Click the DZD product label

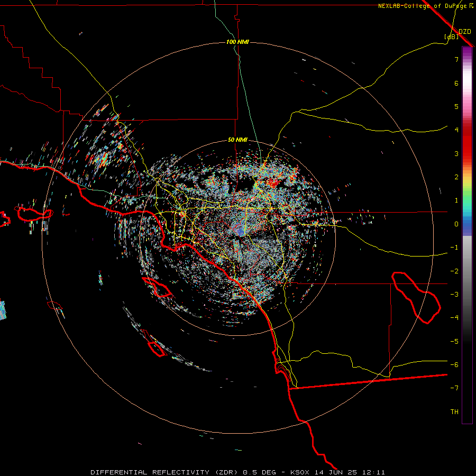(x=465, y=31)
